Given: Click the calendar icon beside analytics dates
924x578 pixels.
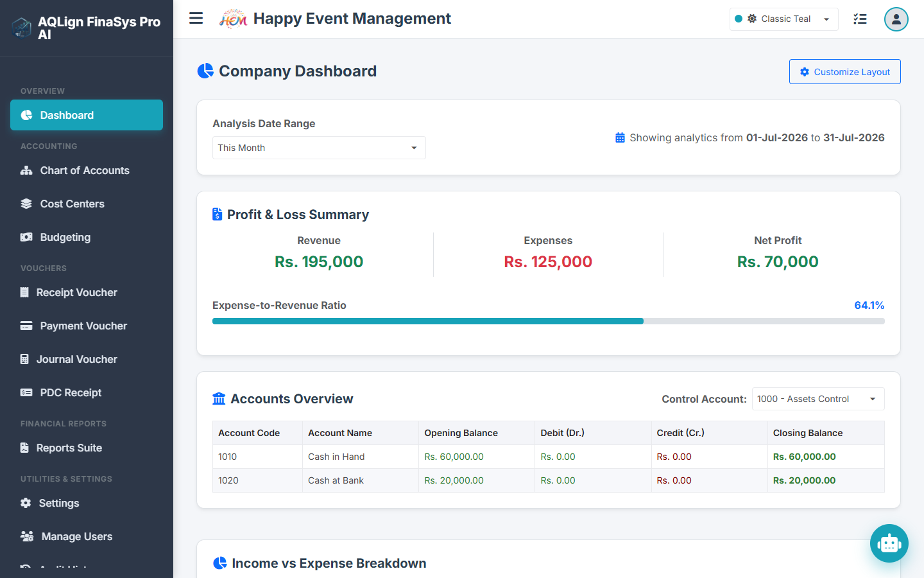Looking at the screenshot, I should pyautogui.click(x=620, y=137).
